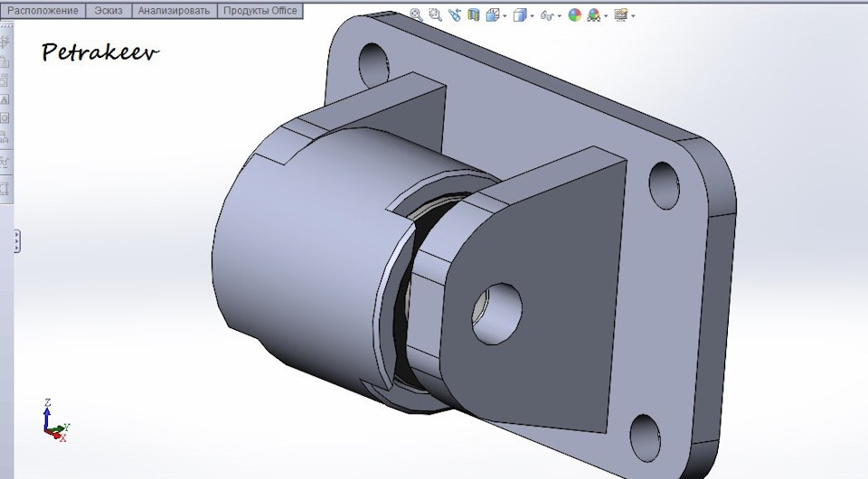
Task: Click the Zoom to Fit magnifier icon
Action: pyautogui.click(x=416, y=15)
